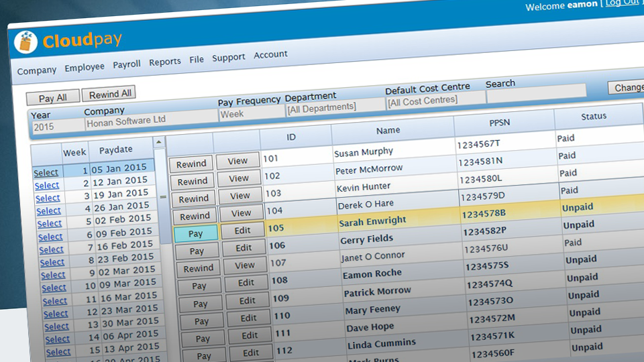Sort by the Status column header
Screen dimensions: 644x362
pyautogui.click(x=593, y=117)
